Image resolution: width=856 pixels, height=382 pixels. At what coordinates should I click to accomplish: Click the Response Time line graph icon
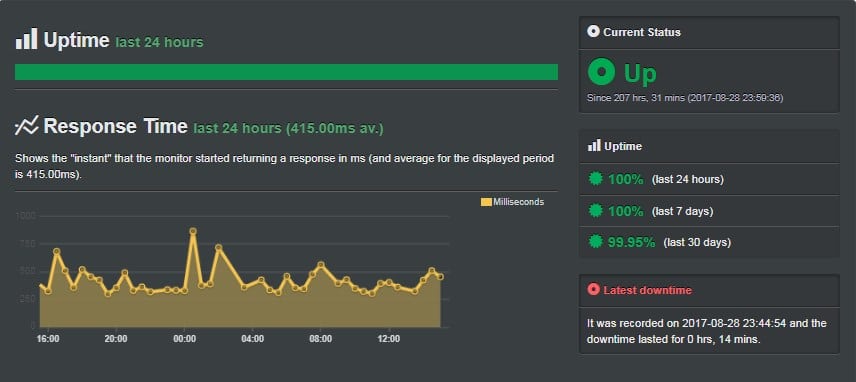coord(26,126)
